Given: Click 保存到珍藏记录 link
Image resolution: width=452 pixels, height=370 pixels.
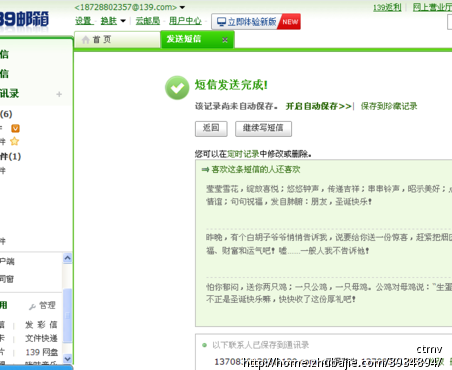Looking at the screenshot, I should click(x=389, y=106).
